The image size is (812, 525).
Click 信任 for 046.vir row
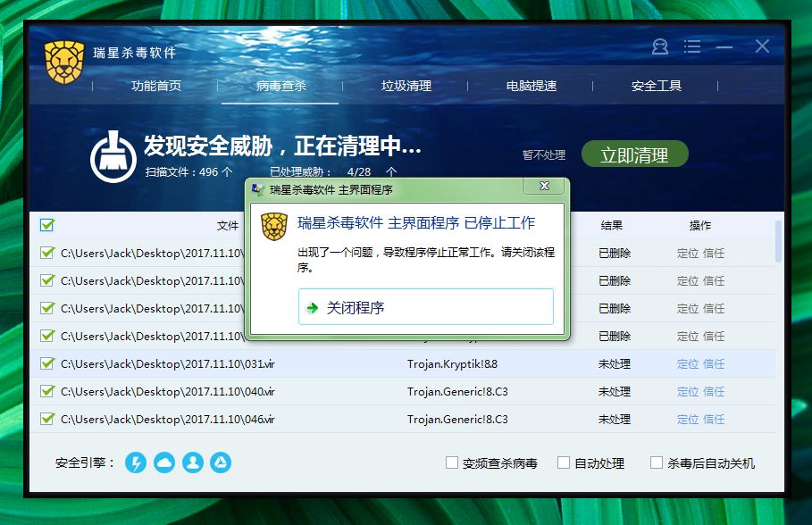714,419
